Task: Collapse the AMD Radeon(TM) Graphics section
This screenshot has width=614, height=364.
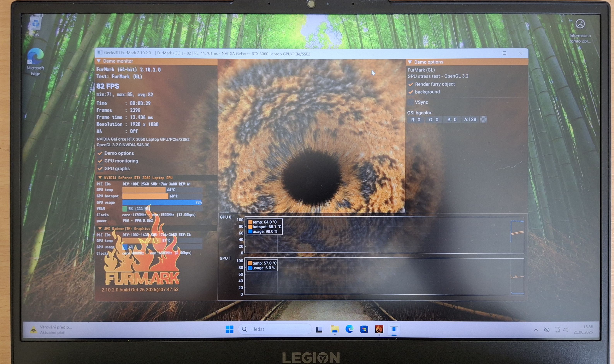Action: (x=100, y=228)
